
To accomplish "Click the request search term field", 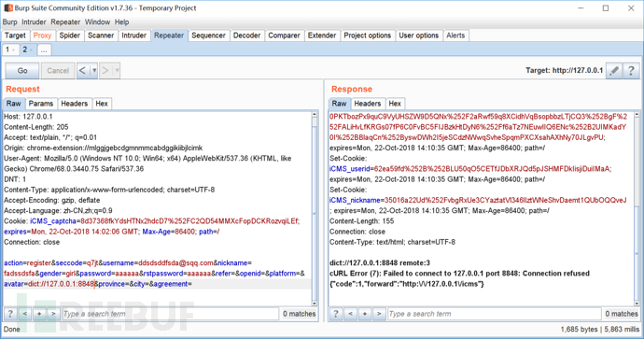I will [x=170, y=314].
